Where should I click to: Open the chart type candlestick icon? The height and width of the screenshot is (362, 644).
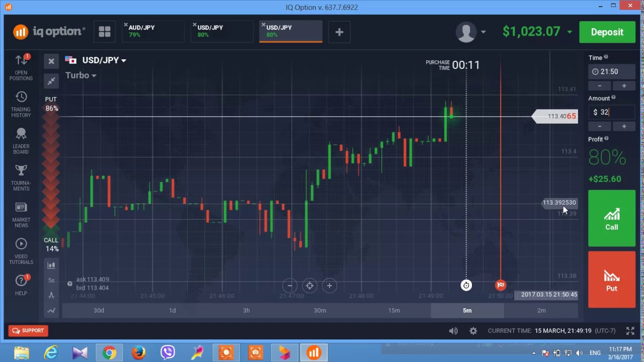click(51, 265)
